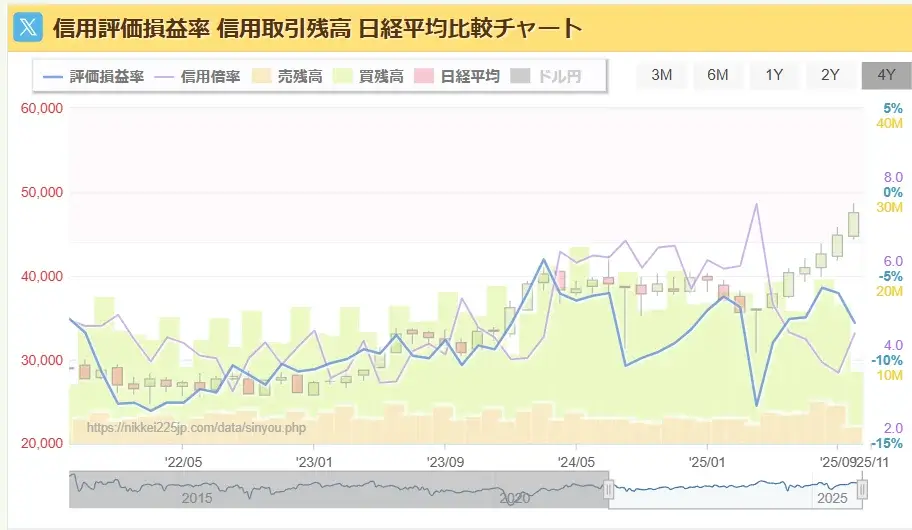Click the 2015 area in navigator
This screenshot has width=912, height=530.
[196, 496]
